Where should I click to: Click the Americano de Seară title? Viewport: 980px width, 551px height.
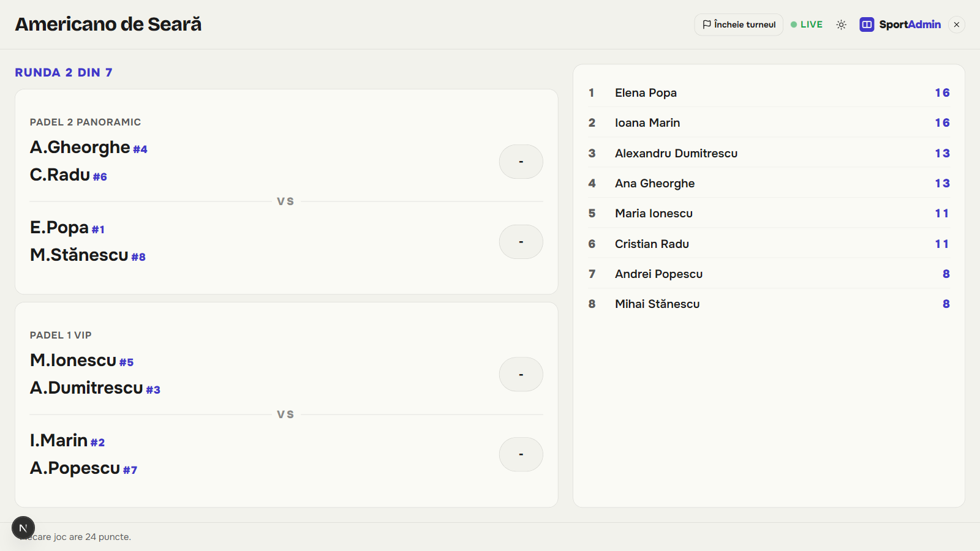coord(108,24)
